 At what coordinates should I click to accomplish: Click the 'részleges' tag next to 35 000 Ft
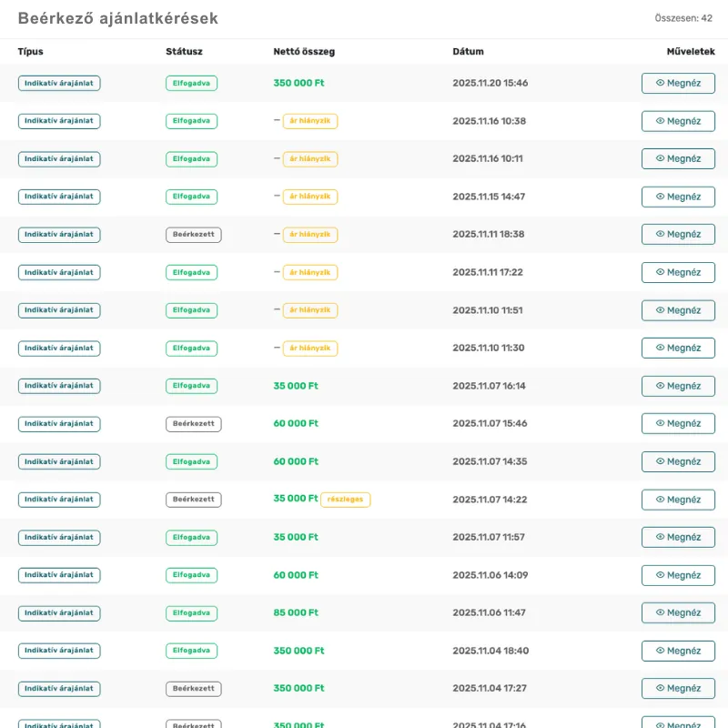point(346,500)
